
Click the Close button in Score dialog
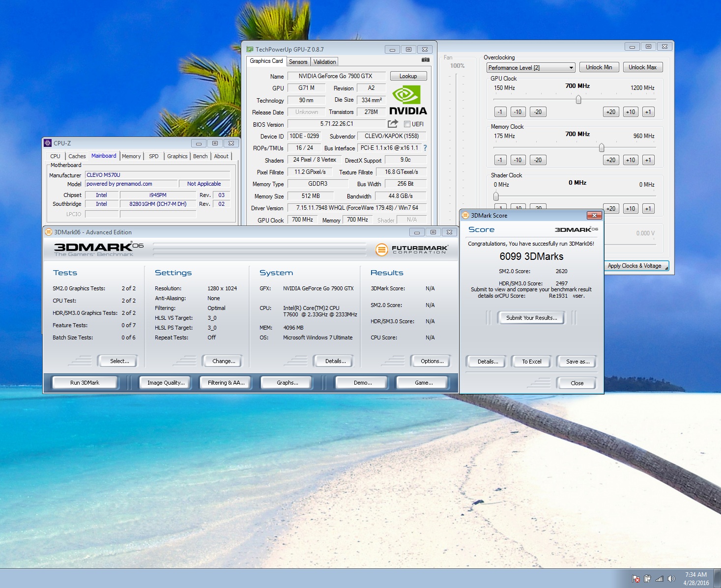click(x=577, y=383)
